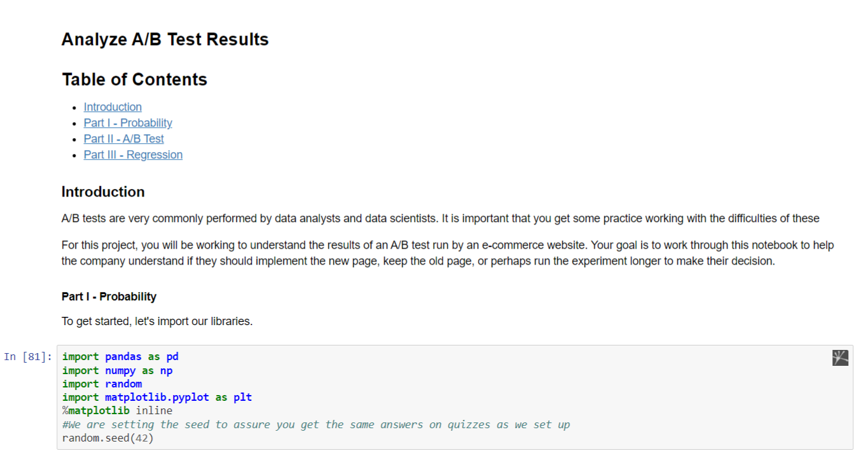Click the 'import matplotlib.pyplot as plt' line
The image size is (868, 453).
pyautogui.click(x=156, y=397)
